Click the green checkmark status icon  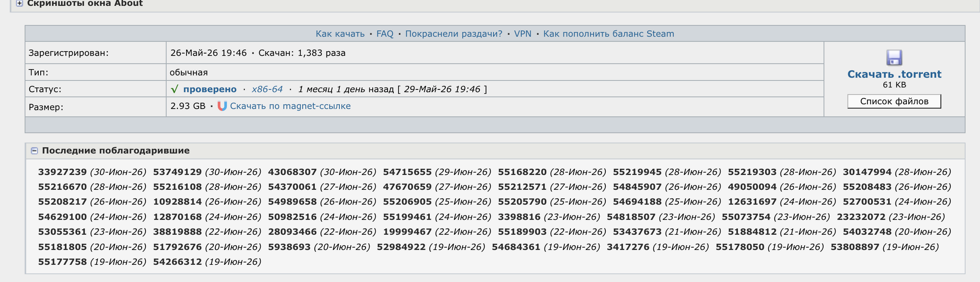coord(175,89)
